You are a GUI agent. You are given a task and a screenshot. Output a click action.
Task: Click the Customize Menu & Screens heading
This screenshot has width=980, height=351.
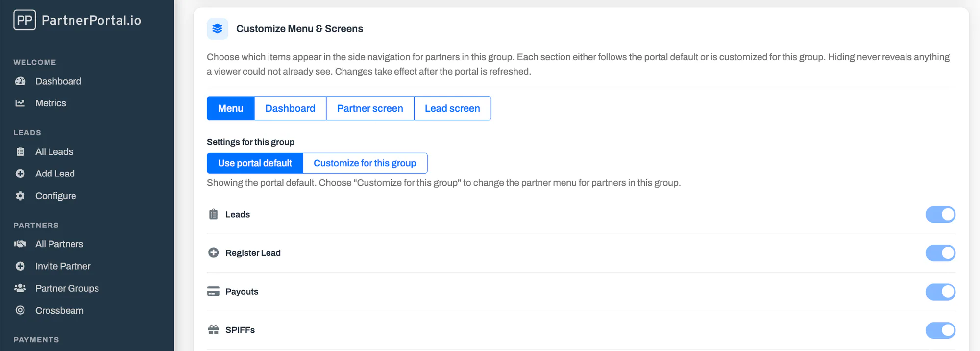tap(300, 29)
